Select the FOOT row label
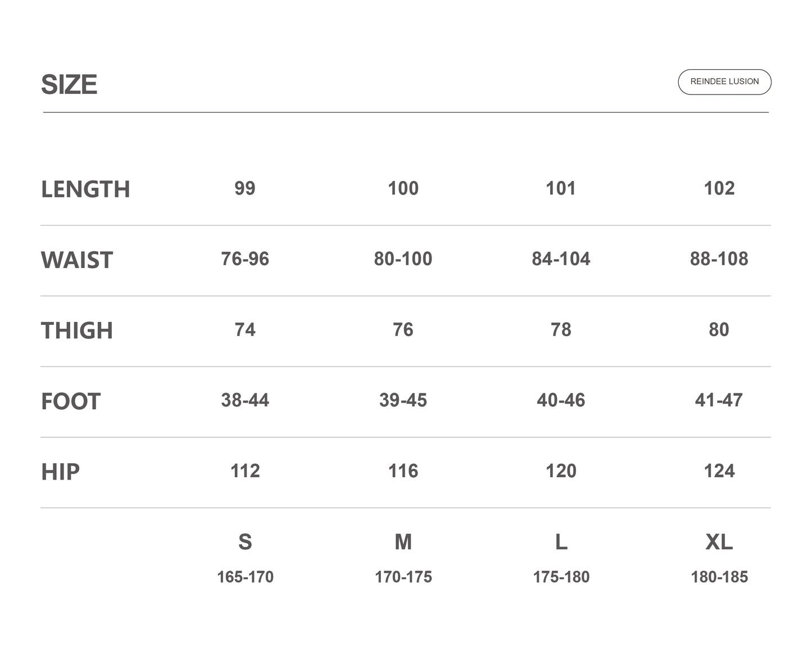The width and height of the screenshot is (812, 665). [71, 401]
